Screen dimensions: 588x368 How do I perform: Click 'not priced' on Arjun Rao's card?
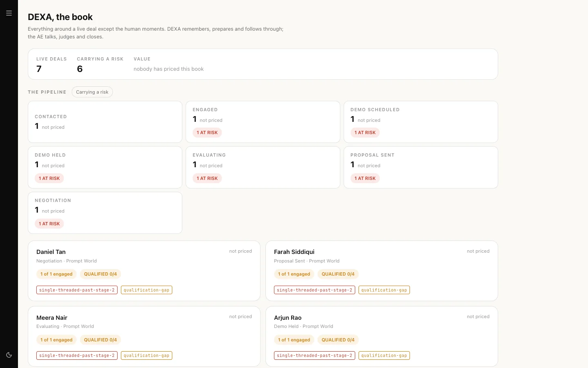coord(478,316)
